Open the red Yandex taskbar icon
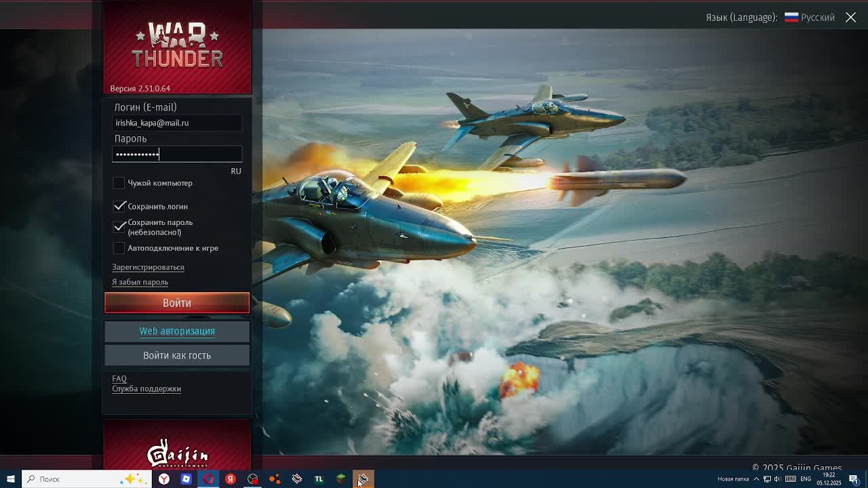This screenshot has width=868, height=488. pyautogui.click(x=231, y=479)
